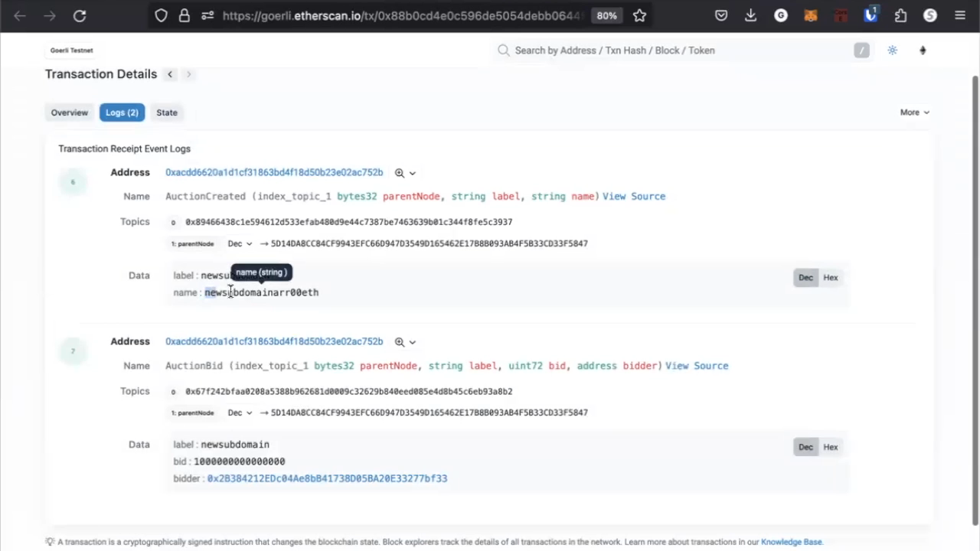Open the Dec dropdown under AuctionBid topics
The height and width of the screenshot is (551, 980).
click(240, 412)
